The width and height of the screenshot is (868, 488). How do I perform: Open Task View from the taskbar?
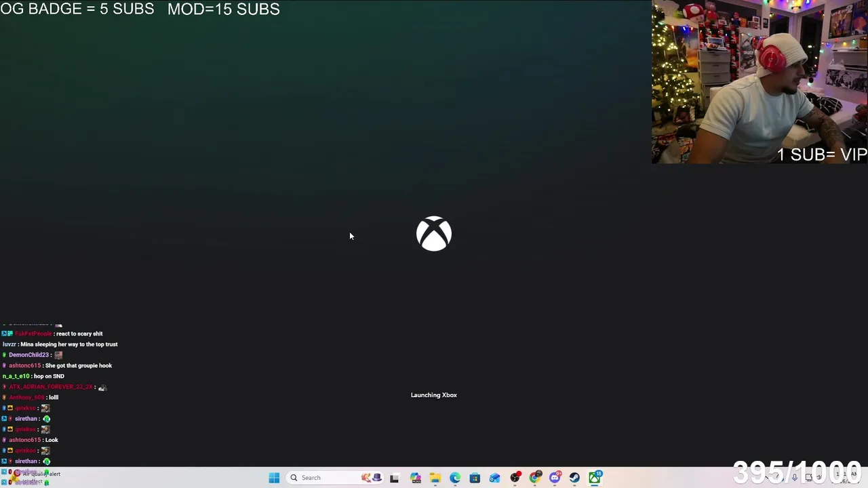(x=394, y=478)
